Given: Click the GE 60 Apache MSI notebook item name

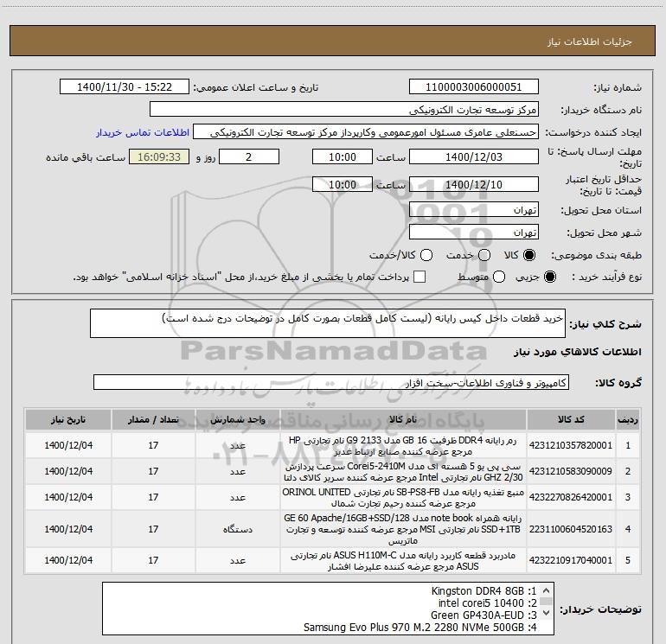Looking at the screenshot, I should coord(403,529).
